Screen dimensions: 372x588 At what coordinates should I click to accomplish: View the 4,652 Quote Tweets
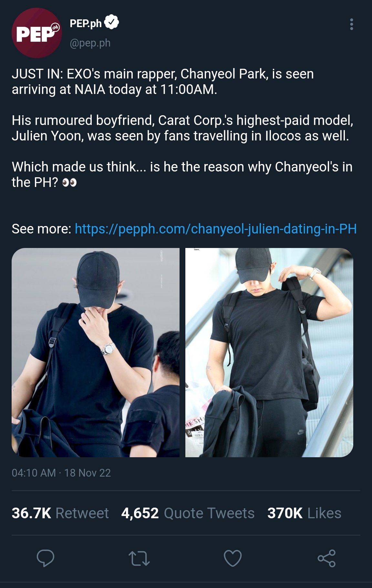pyautogui.click(x=188, y=513)
